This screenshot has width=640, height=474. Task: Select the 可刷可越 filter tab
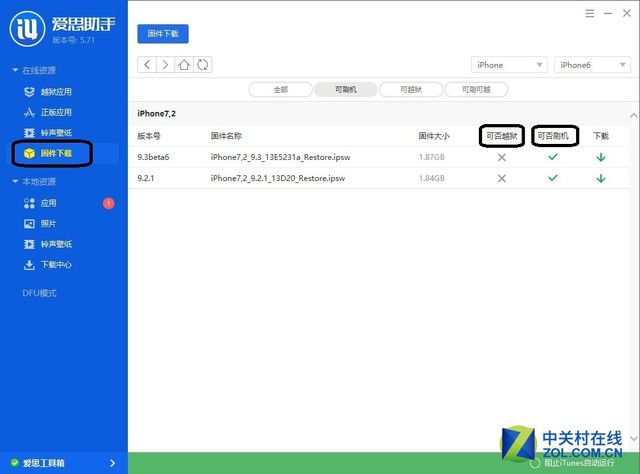point(476,89)
